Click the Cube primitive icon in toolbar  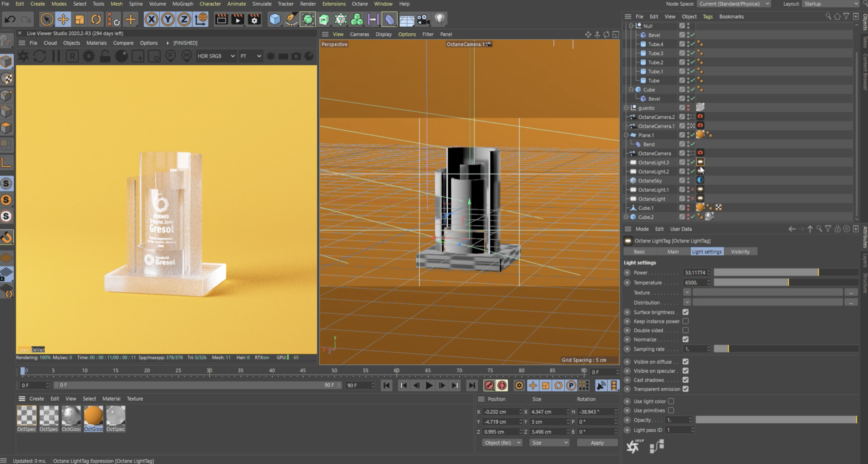275,19
